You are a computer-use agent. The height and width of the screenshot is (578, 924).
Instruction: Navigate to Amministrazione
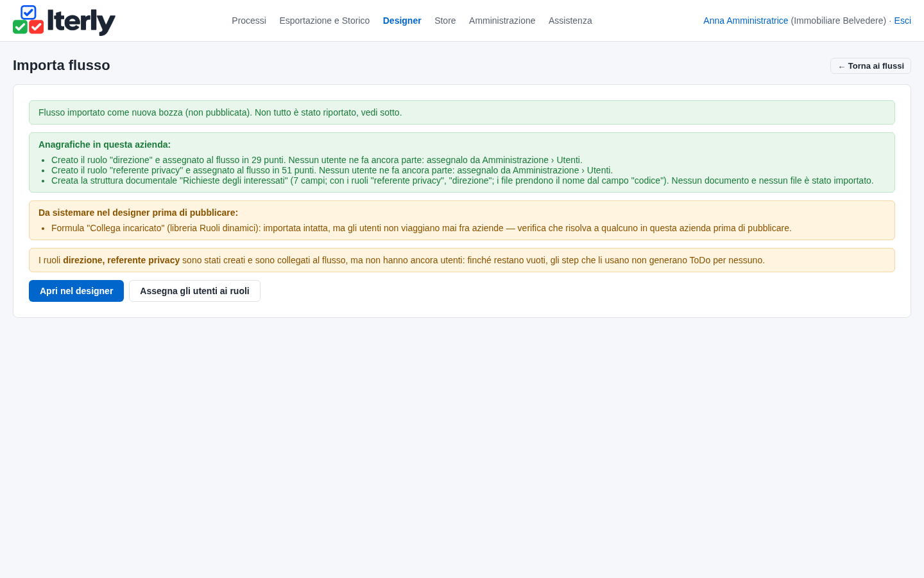[502, 21]
